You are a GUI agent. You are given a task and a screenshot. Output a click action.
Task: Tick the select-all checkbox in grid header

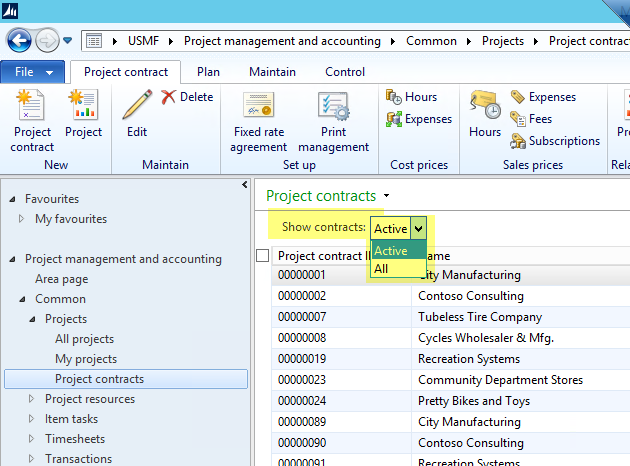pos(263,256)
